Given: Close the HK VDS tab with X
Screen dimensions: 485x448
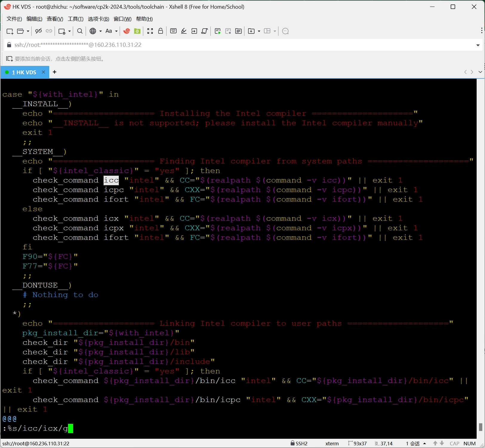Looking at the screenshot, I should point(43,72).
